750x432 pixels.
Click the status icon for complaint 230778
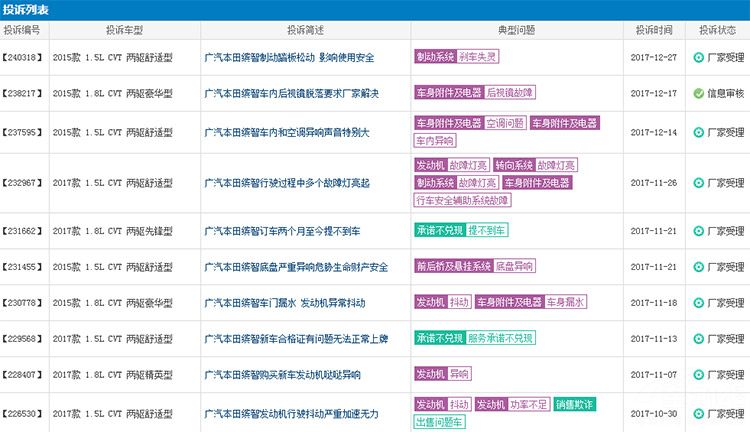click(x=698, y=302)
